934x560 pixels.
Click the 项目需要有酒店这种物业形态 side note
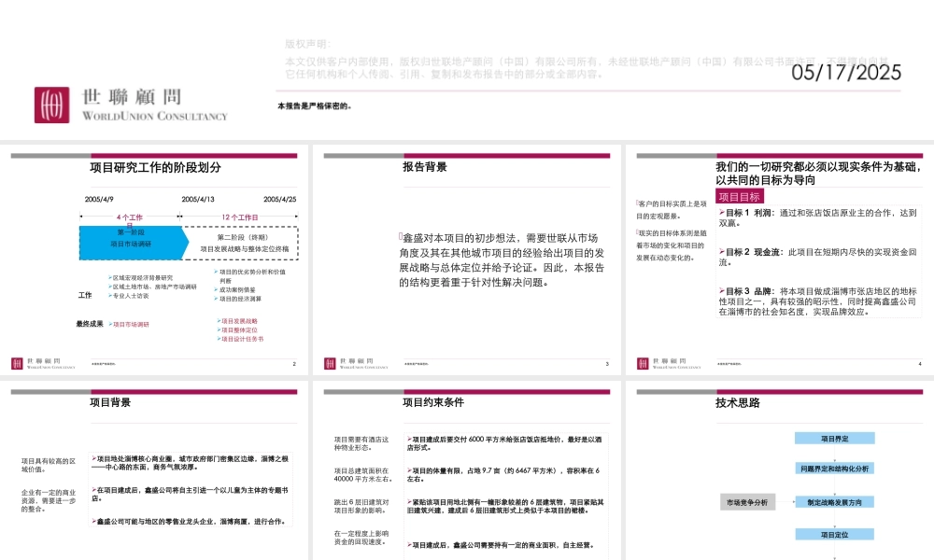coord(361,443)
